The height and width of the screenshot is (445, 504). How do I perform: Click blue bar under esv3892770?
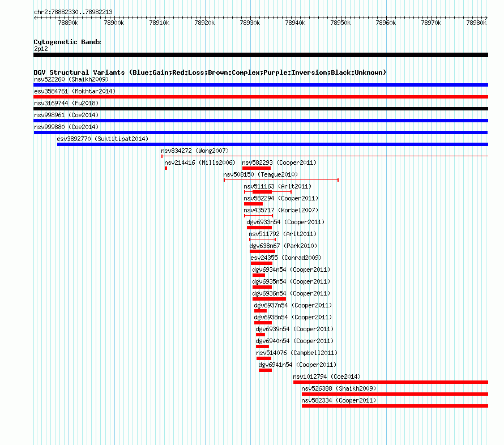[x=272, y=144]
